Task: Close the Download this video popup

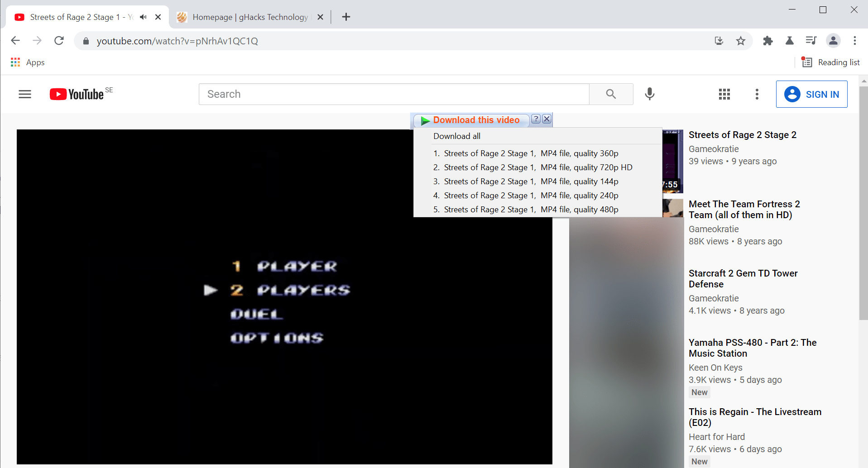Action: [547, 119]
